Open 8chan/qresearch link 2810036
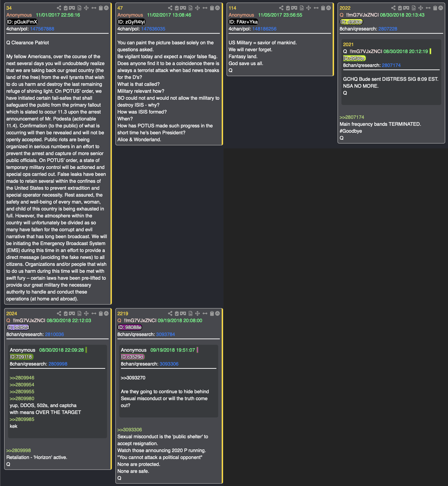The width and height of the screenshot is (448, 486). tap(54, 334)
